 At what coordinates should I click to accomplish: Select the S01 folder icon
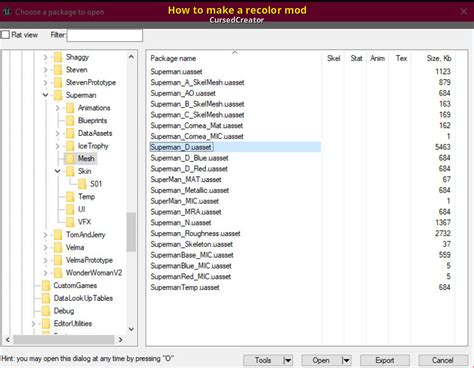[82, 184]
